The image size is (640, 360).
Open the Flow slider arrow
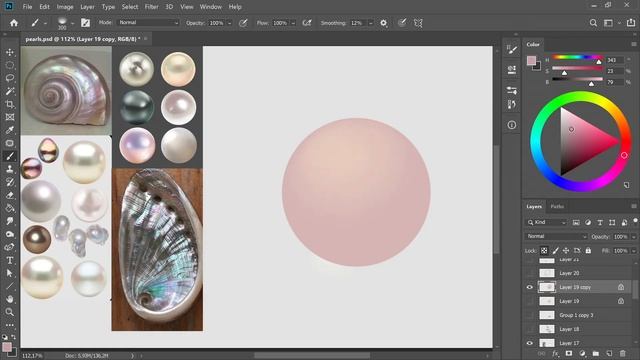293,23
